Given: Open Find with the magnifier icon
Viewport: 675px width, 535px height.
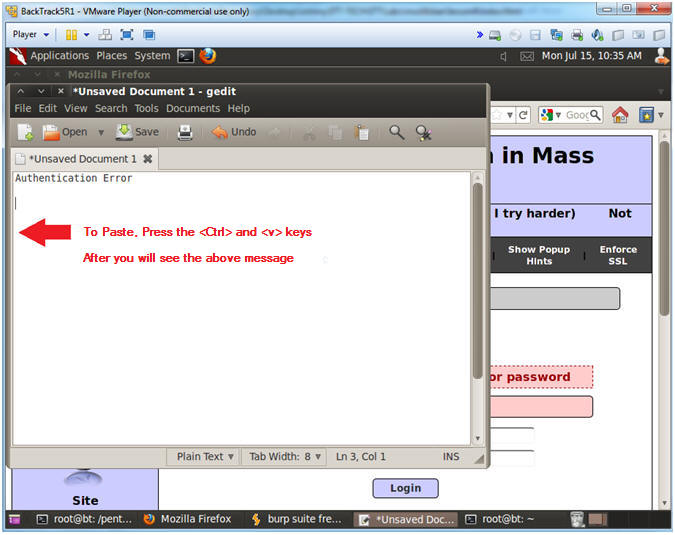Looking at the screenshot, I should point(396,133).
